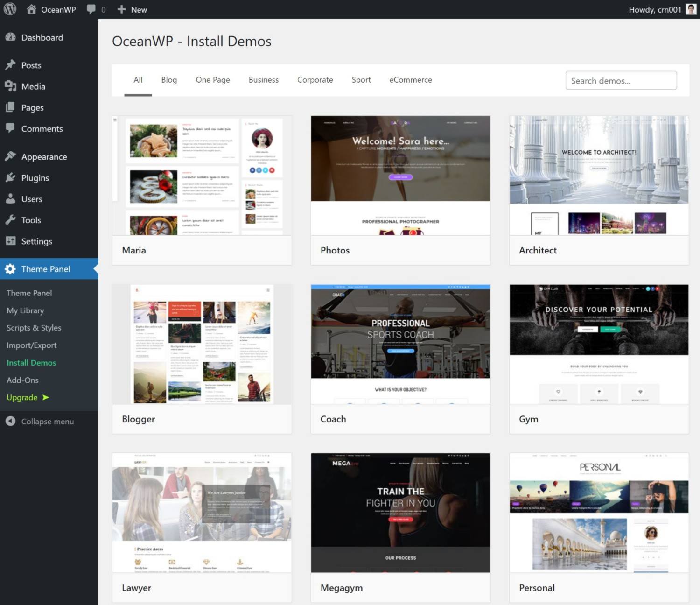Select the Architect demo thumbnail

click(x=599, y=176)
